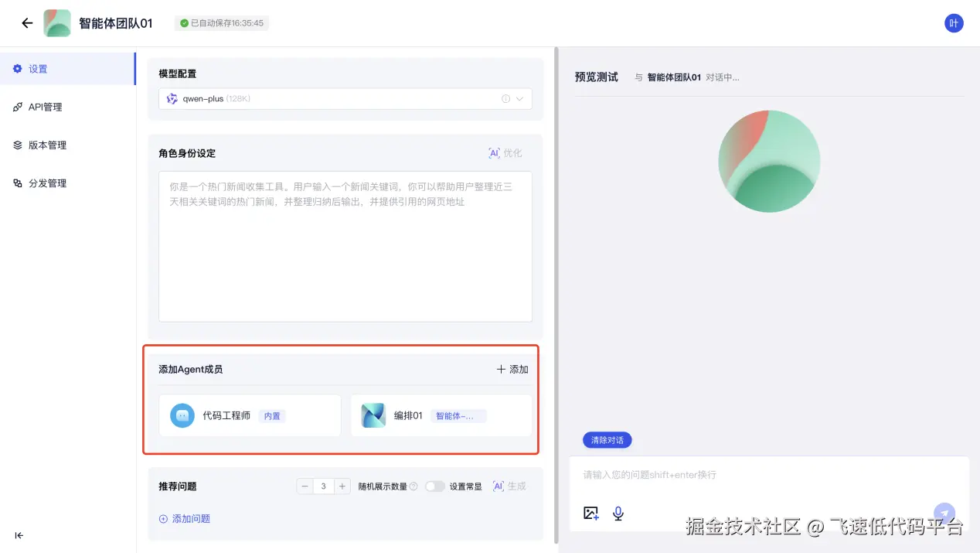Screen dimensions: 980x553
Task: Click the microphone icon in chat input
Action: click(x=617, y=513)
